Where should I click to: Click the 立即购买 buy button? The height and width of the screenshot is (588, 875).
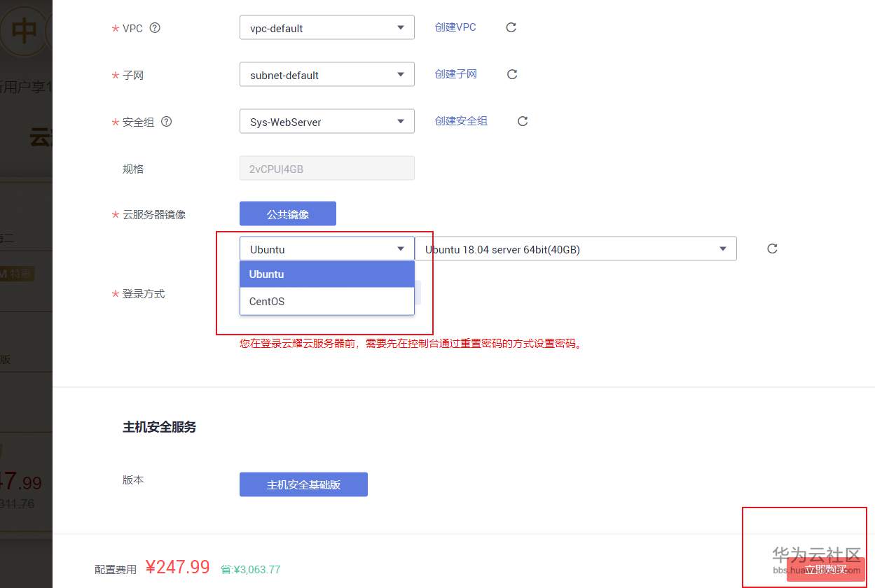[825, 569]
